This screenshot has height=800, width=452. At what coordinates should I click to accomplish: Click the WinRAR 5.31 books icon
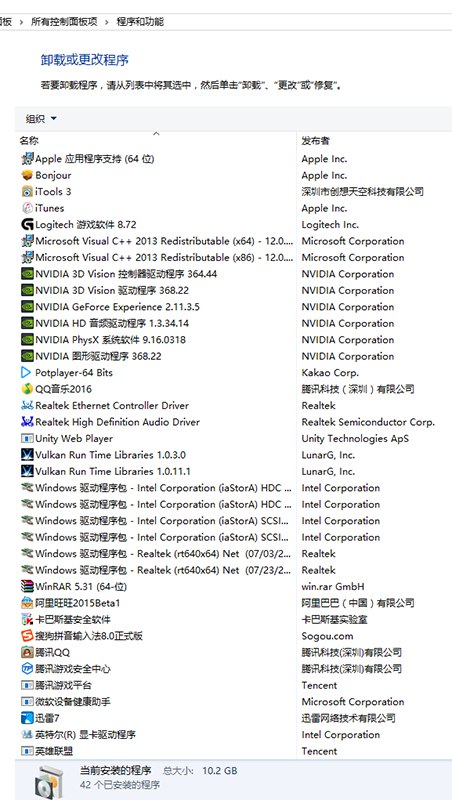pos(27,587)
